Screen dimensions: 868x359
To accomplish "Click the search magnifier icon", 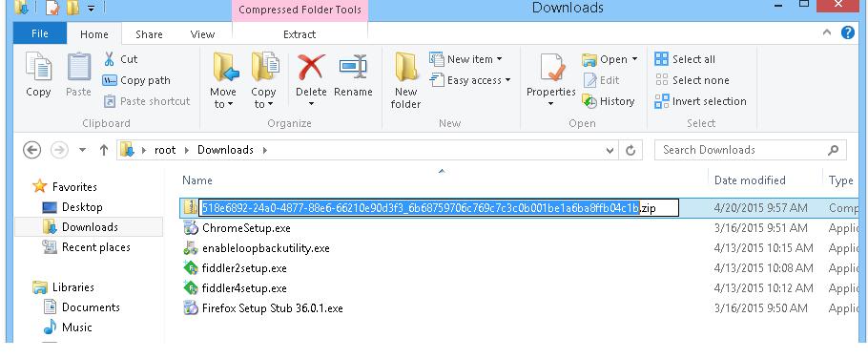I will [833, 150].
